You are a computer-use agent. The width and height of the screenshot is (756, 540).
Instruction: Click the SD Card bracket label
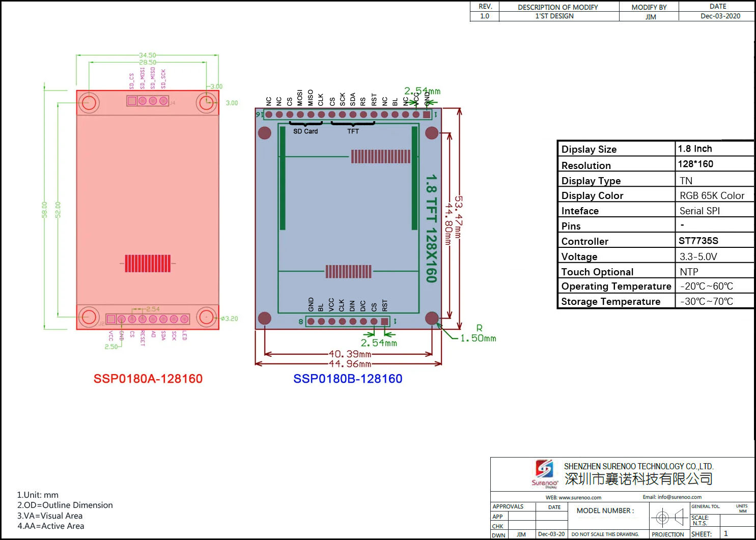(x=305, y=131)
